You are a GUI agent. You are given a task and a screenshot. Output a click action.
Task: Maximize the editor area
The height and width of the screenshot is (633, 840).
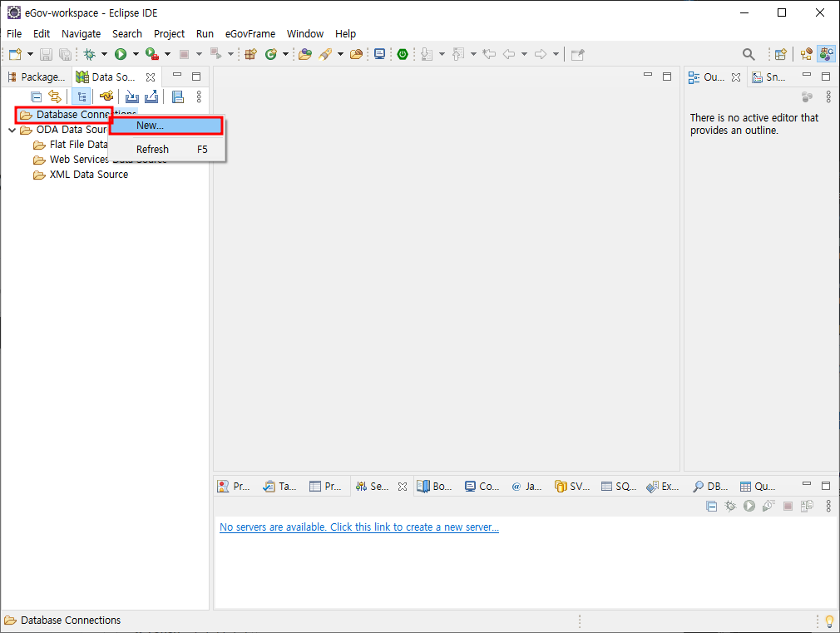667,77
